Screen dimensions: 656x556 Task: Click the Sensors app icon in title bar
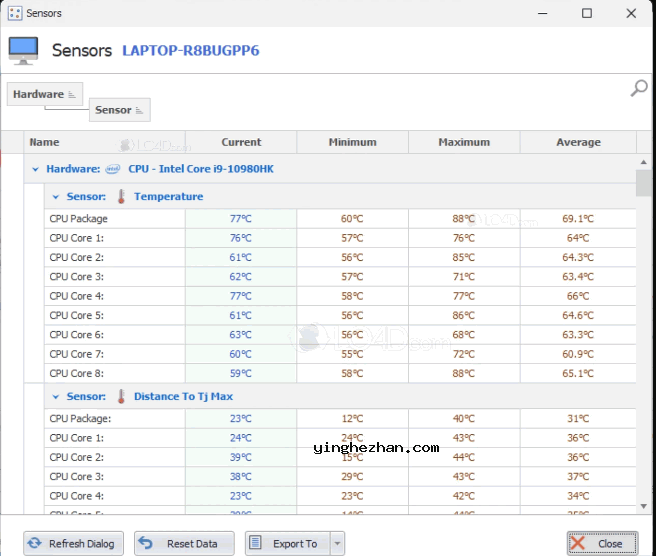[15, 13]
